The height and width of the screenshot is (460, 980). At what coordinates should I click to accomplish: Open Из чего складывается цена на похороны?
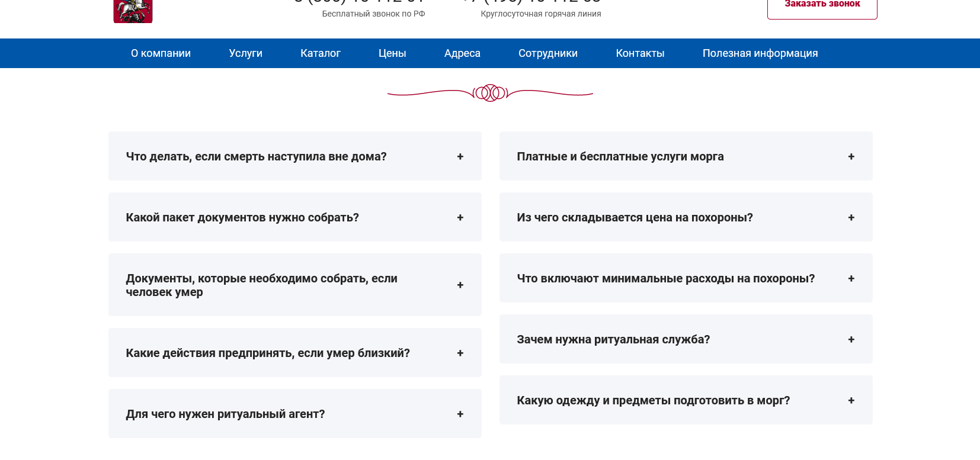686,217
